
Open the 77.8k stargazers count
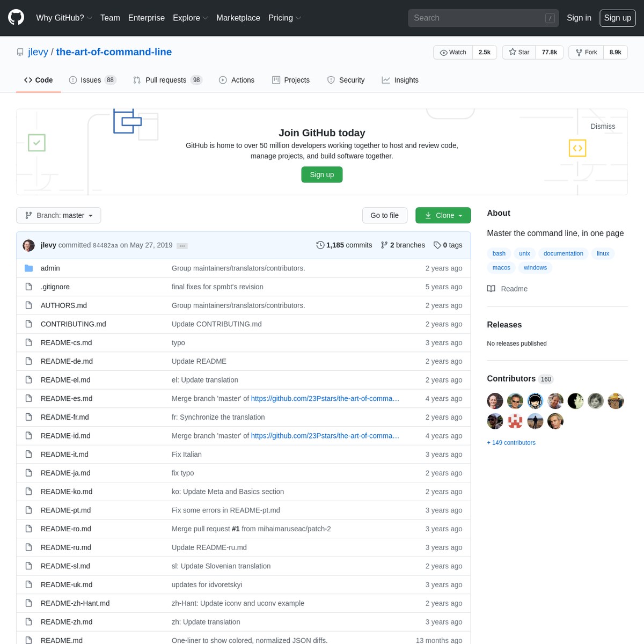(550, 52)
